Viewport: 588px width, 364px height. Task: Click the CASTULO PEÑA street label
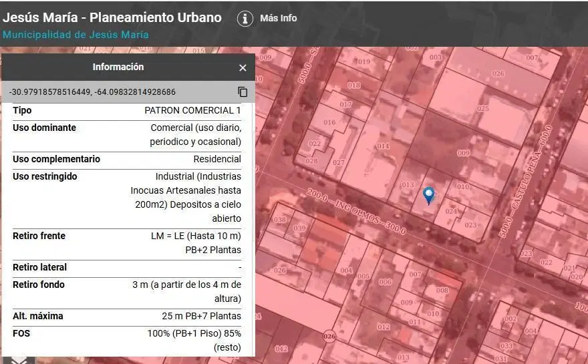[526, 181]
